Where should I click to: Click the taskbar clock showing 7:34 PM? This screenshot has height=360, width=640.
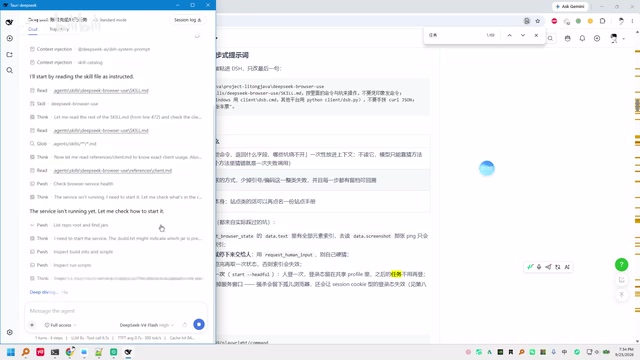pyautogui.click(x=625, y=352)
